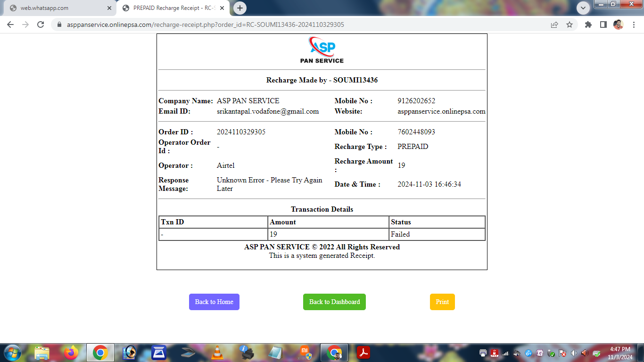The image size is (644, 362).
Task: Open the Chrome side panel
Action: point(603,25)
